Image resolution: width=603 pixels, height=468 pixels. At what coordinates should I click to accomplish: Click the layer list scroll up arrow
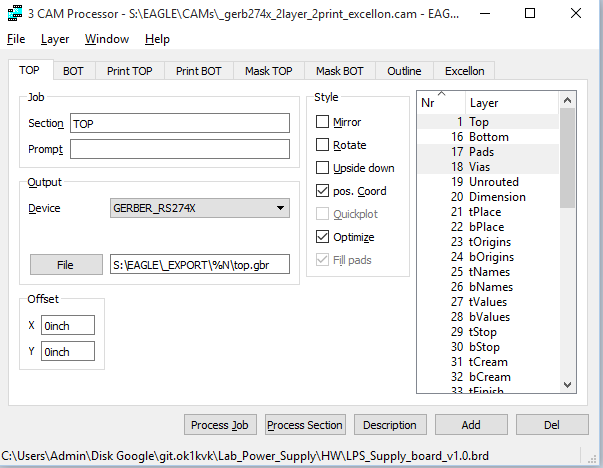[567, 100]
